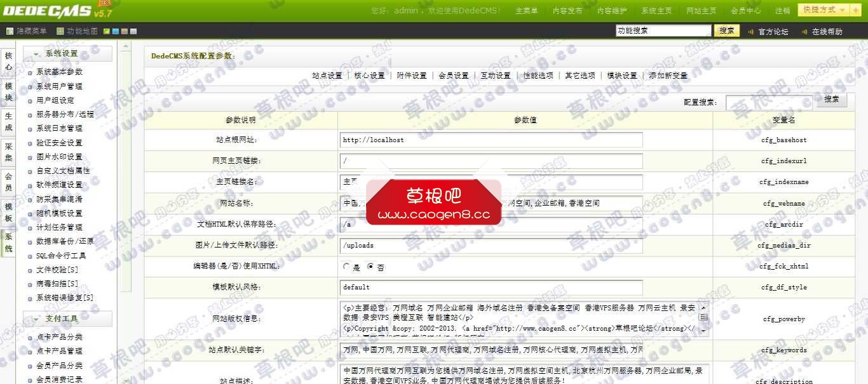The width and height of the screenshot is (868, 384).
Task: Click the 官方论坛 speaker icon
Action: click(x=750, y=32)
